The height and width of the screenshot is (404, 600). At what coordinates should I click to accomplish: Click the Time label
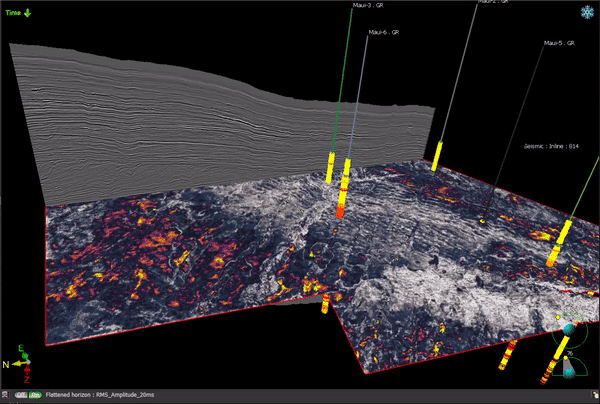[13, 13]
